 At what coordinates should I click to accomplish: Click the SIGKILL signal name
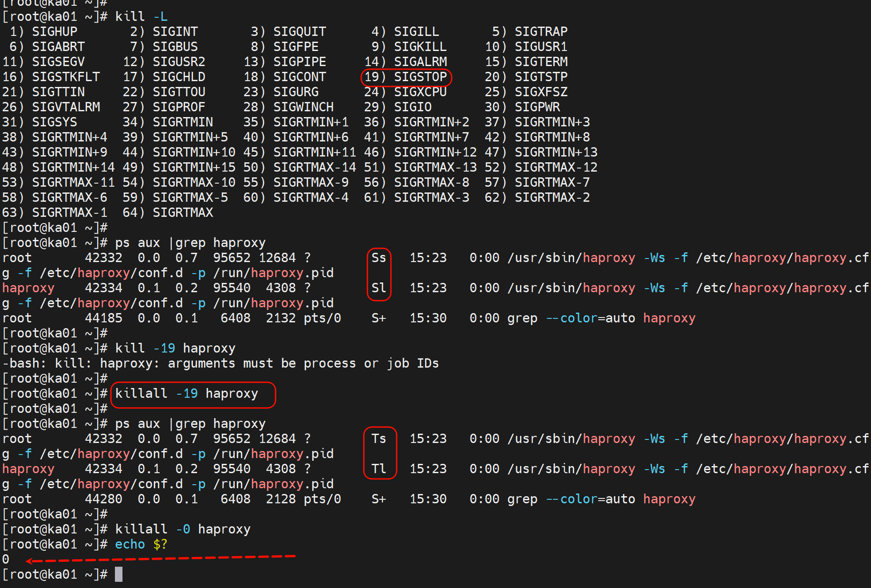coord(420,47)
